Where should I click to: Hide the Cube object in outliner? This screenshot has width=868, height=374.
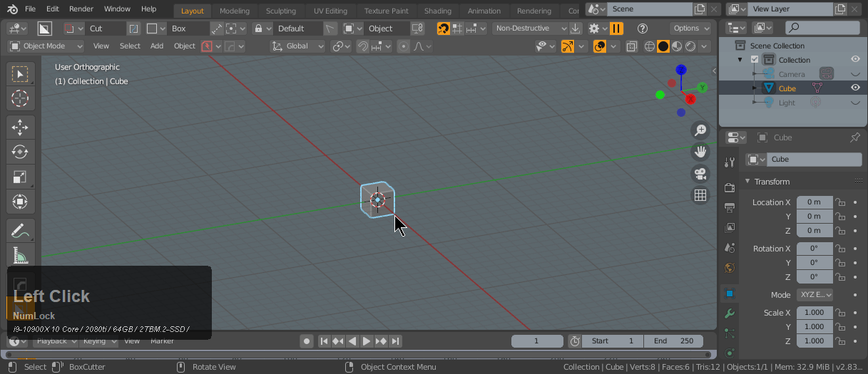tap(854, 88)
